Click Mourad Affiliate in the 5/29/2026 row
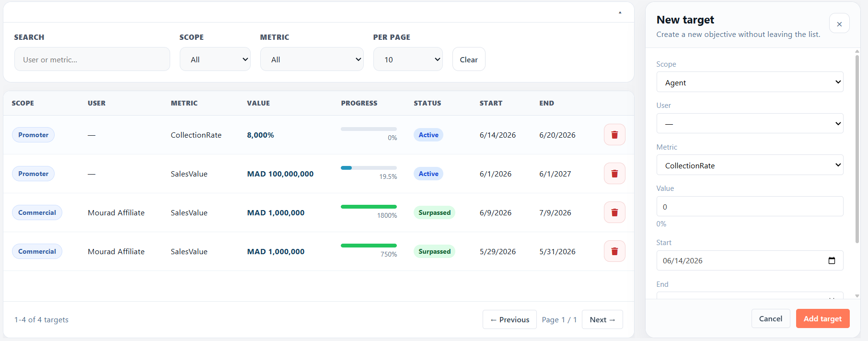Image resolution: width=868 pixels, height=341 pixels. point(116,252)
